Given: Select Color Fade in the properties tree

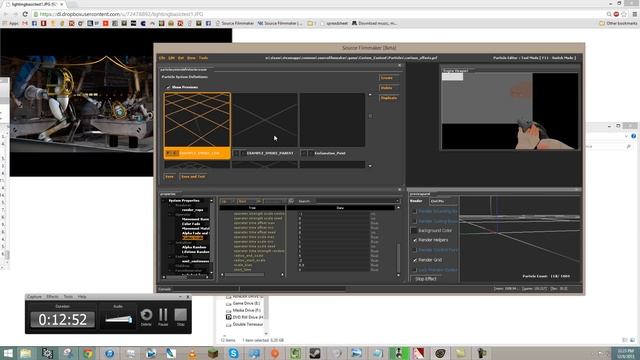Looking at the screenshot, I should (x=191, y=224).
